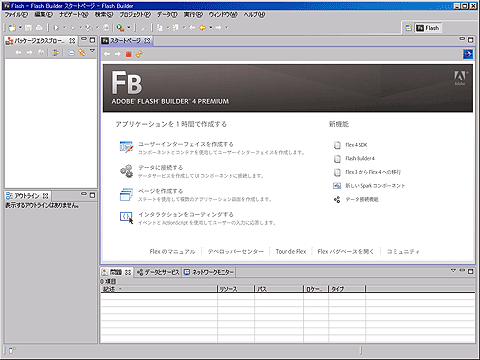Open the Back history dropdown arrow in main toolbar
The width and height of the screenshot is (480, 360).
pyautogui.click(x=211, y=28)
